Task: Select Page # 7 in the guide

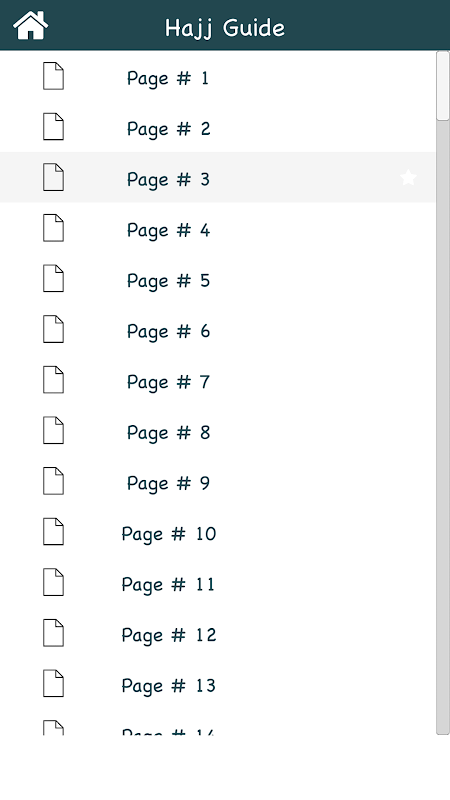Action: tap(217, 380)
